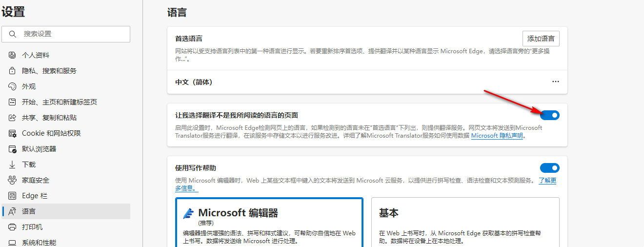This screenshot has width=644, height=247.
Task: Open 开始、主页和新建标签页 settings
Action: tap(66, 102)
